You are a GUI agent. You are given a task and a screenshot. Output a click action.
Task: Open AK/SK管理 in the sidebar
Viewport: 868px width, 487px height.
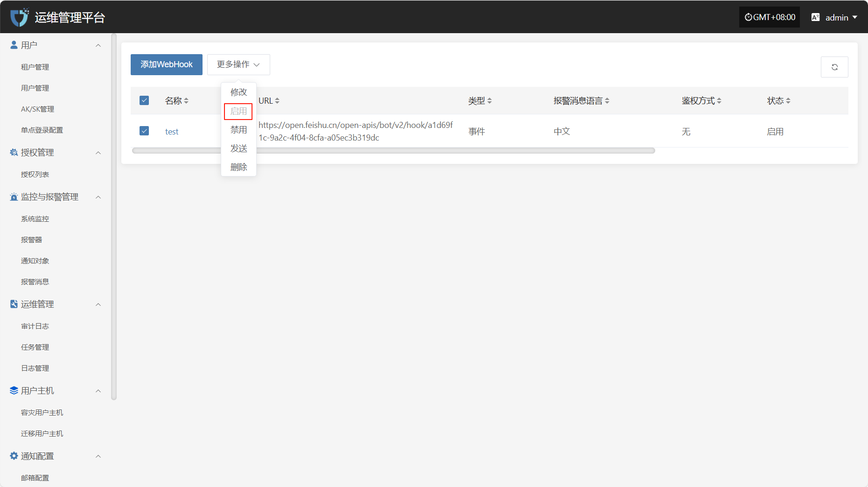(37, 109)
